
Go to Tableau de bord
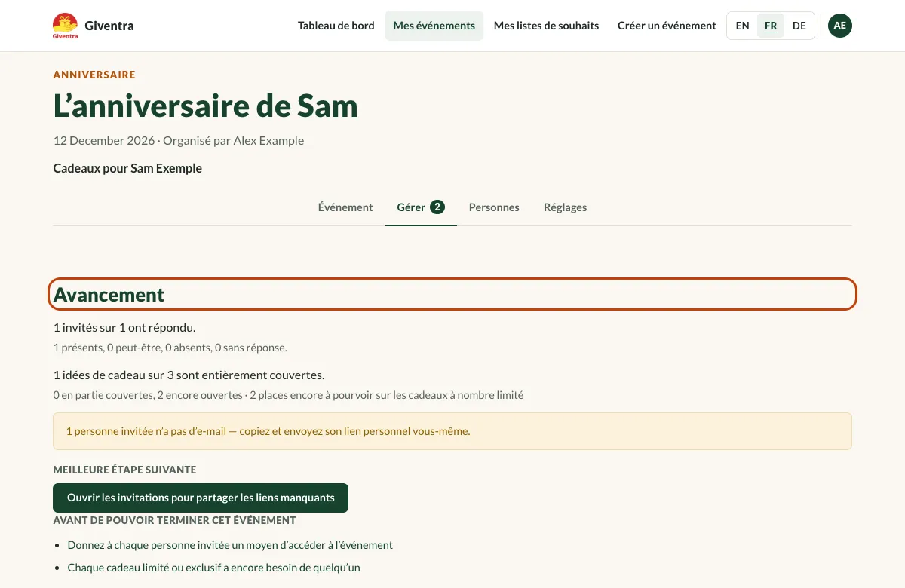(336, 26)
